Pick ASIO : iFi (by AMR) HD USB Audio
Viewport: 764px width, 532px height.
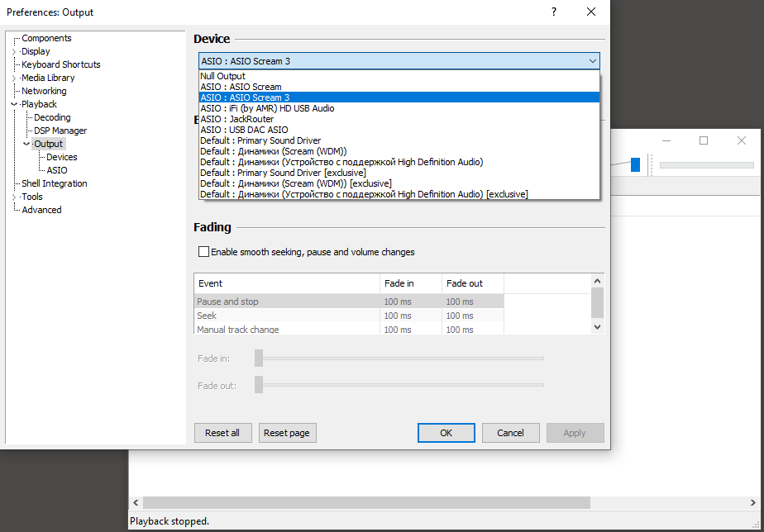click(266, 108)
